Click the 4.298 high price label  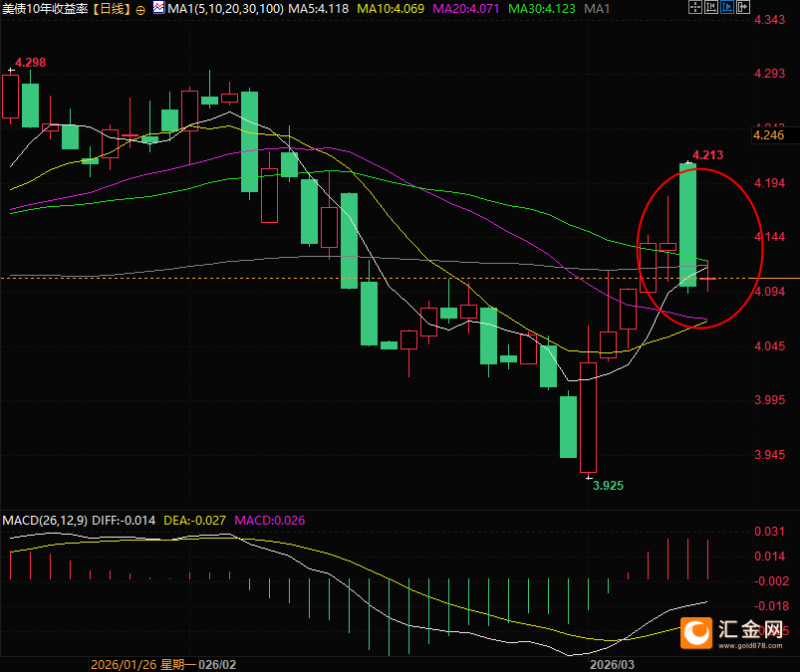pyautogui.click(x=30, y=63)
